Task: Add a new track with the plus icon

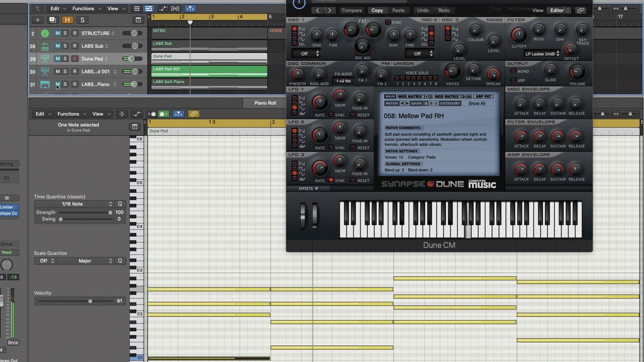Action: 37,19
